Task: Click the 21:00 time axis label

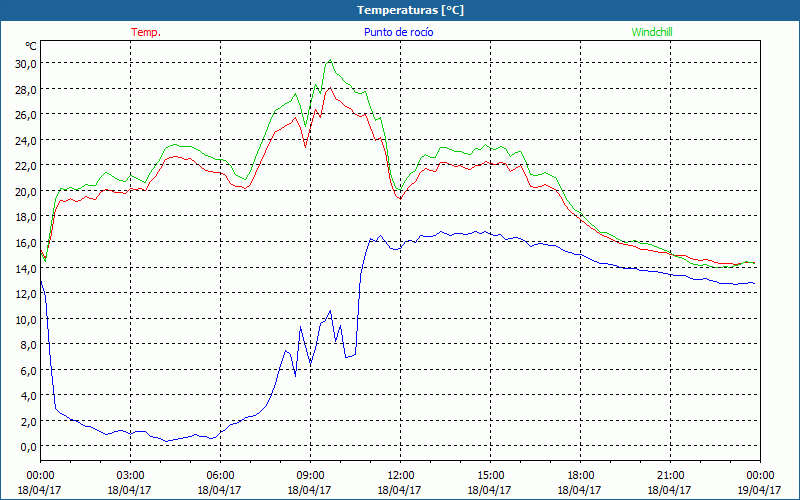Action: click(x=670, y=475)
